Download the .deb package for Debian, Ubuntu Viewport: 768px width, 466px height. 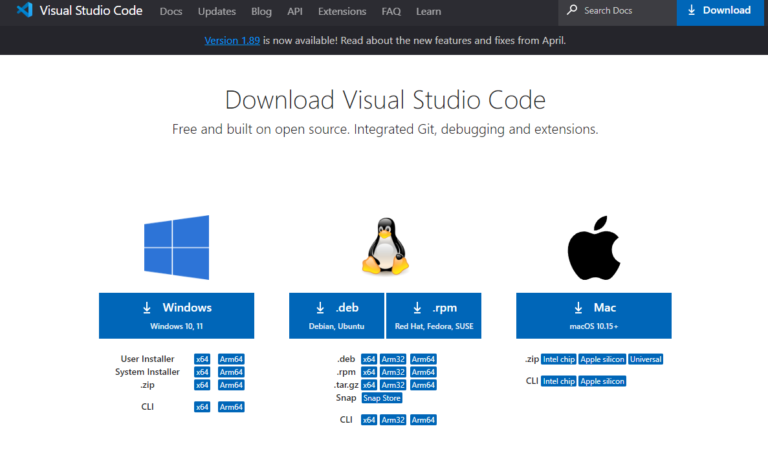coord(336,315)
